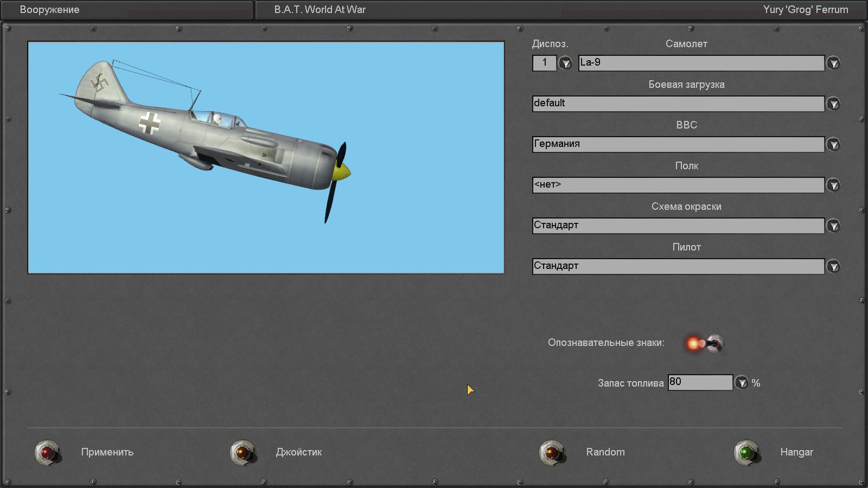Expand the Пилот dropdown arrow
Screen dimensions: 868x488
(833, 266)
